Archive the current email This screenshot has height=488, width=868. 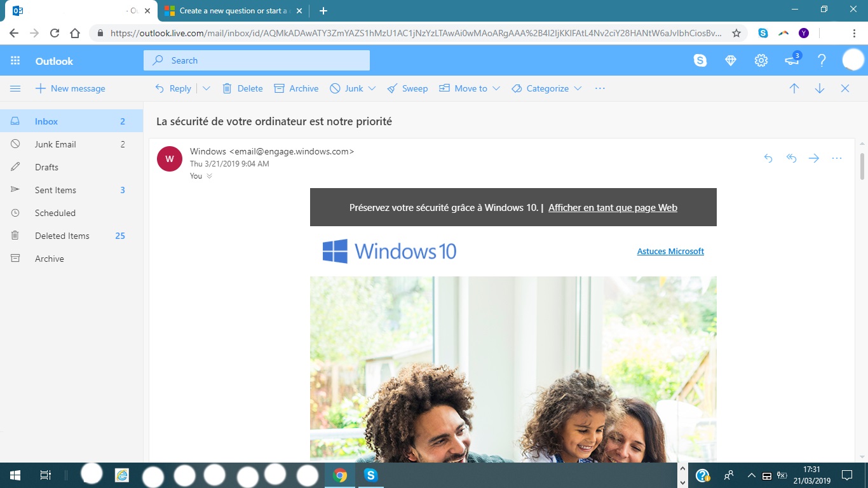[296, 88]
